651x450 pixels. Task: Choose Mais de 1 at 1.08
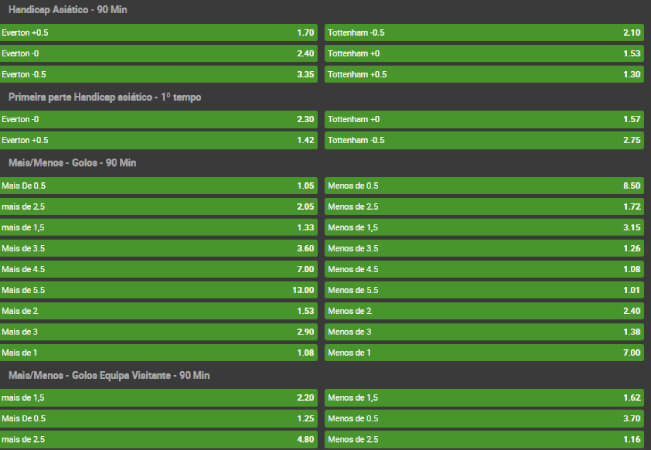click(159, 352)
